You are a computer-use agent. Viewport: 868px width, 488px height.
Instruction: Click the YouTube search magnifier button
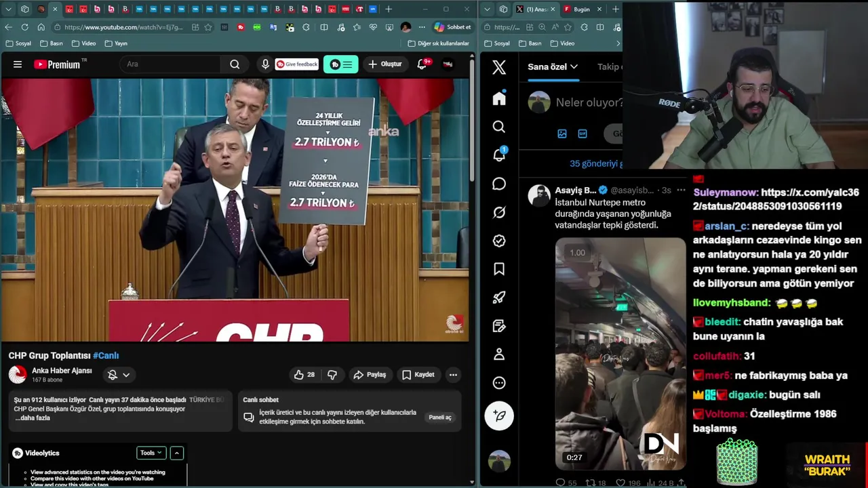point(235,64)
